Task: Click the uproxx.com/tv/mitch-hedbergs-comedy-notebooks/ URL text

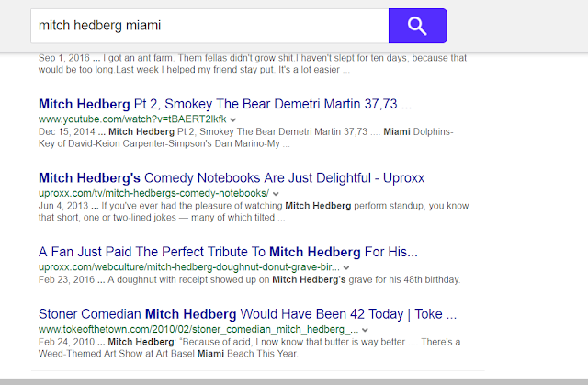Action: point(153,193)
